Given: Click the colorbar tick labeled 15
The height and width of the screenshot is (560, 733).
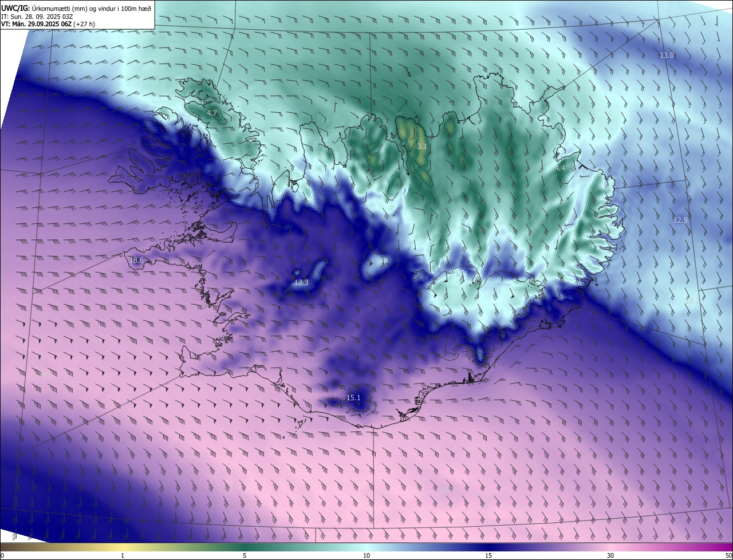Looking at the screenshot, I should [488, 555].
